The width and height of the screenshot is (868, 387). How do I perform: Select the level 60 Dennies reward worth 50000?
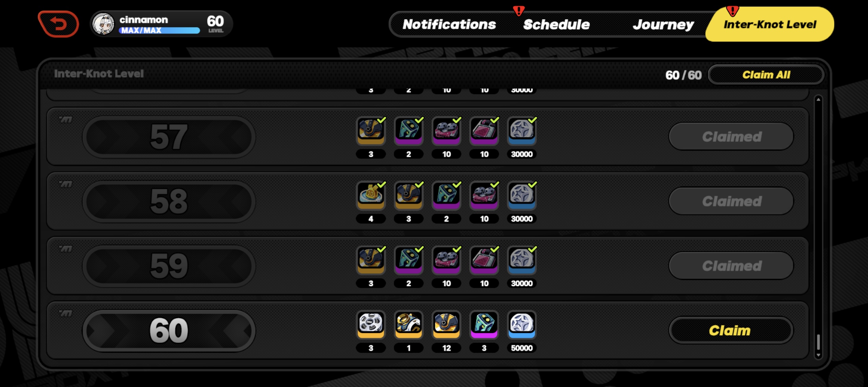click(x=521, y=324)
